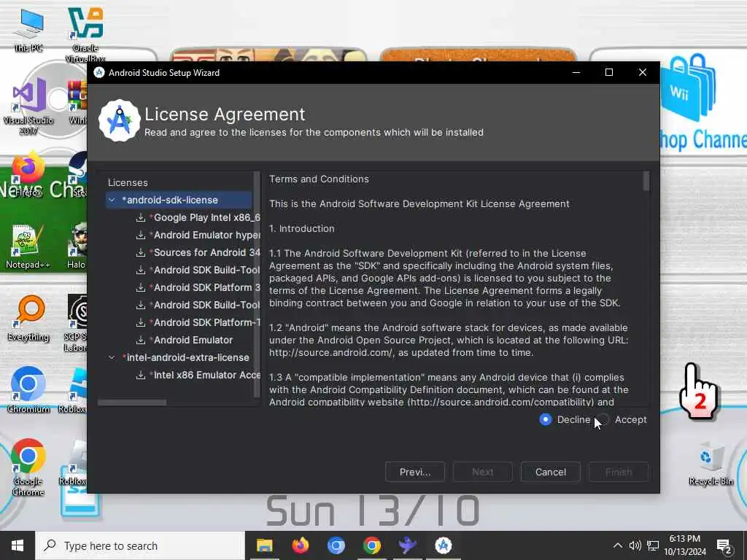Select Intel x86 Emulator Accelerator row

tap(206, 376)
